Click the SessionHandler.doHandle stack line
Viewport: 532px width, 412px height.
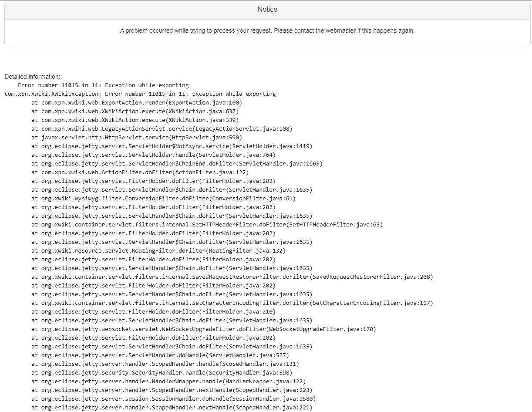173,399
